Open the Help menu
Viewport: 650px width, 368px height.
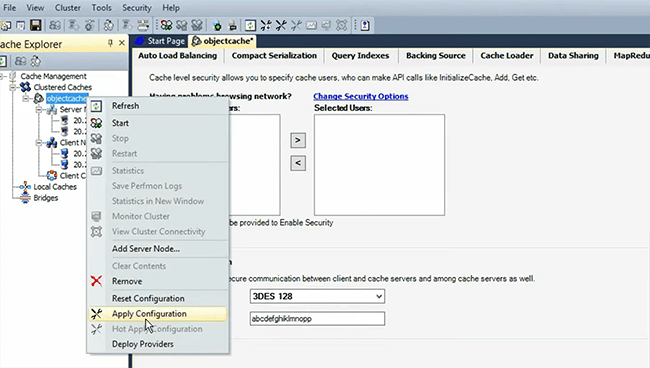point(171,7)
